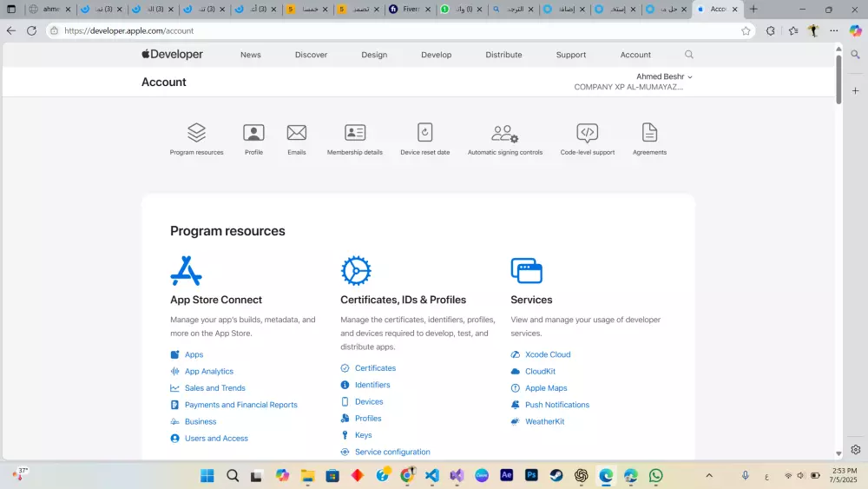868x489 pixels.
Task: Open the Support menu item
Action: click(571, 55)
